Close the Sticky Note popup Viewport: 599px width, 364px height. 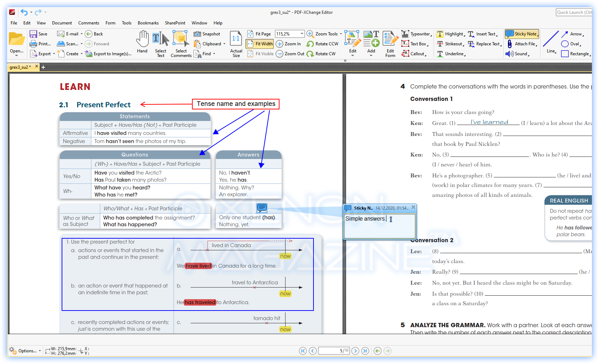(x=413, y=207)
